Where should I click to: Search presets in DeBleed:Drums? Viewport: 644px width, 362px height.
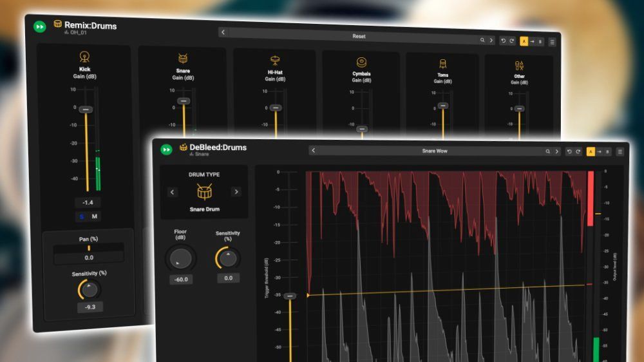[547, 151]
